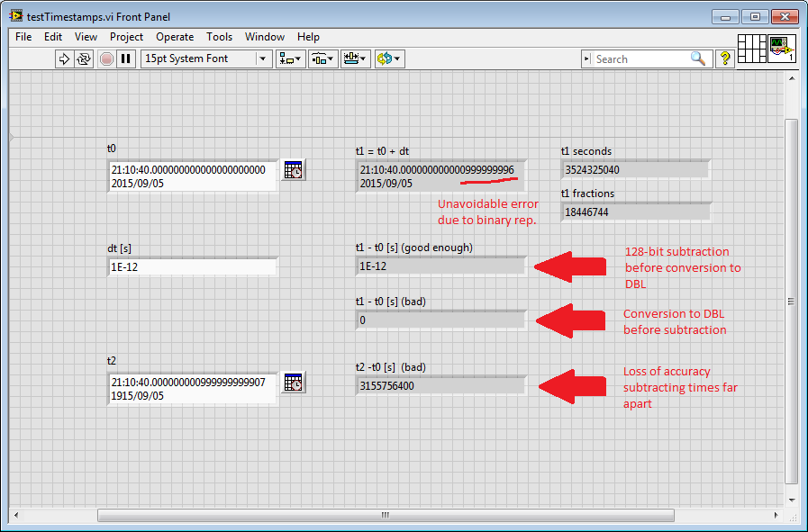Click the search options arrow
Screen dimensions: 808x532
[x=586, y=59]
